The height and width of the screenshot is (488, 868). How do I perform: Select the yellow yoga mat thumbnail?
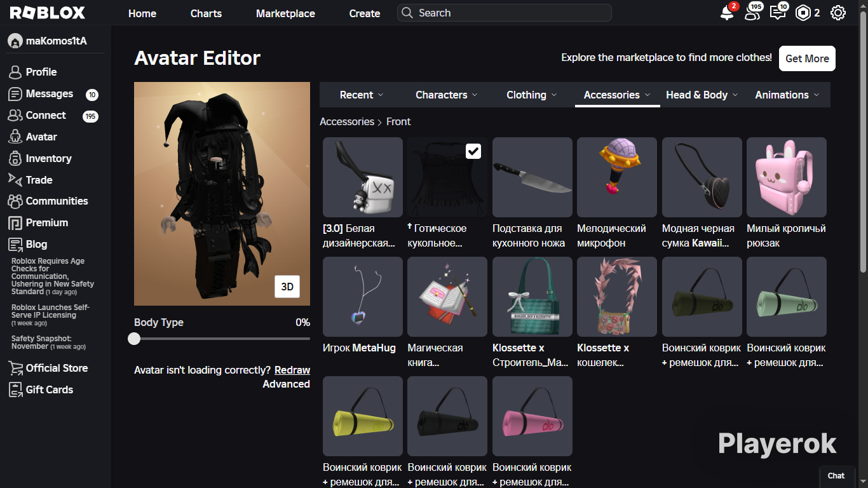(x=363, y=416)
